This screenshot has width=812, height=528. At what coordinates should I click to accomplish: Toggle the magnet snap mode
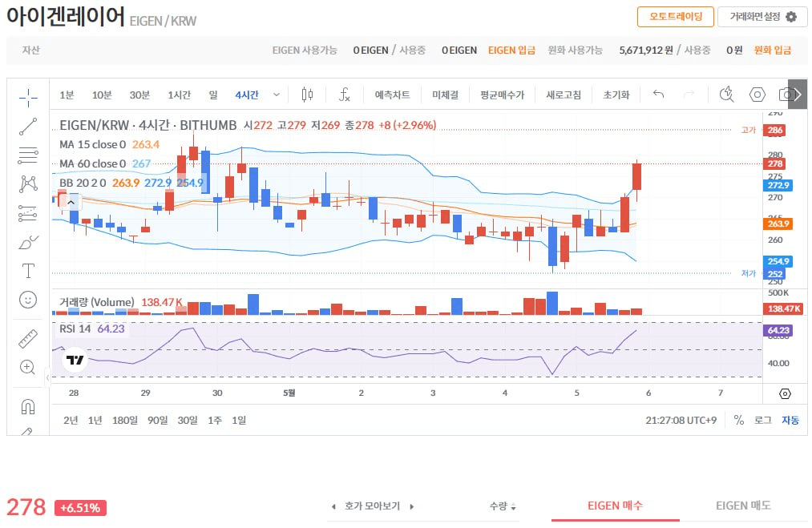(x=28, y=407)
